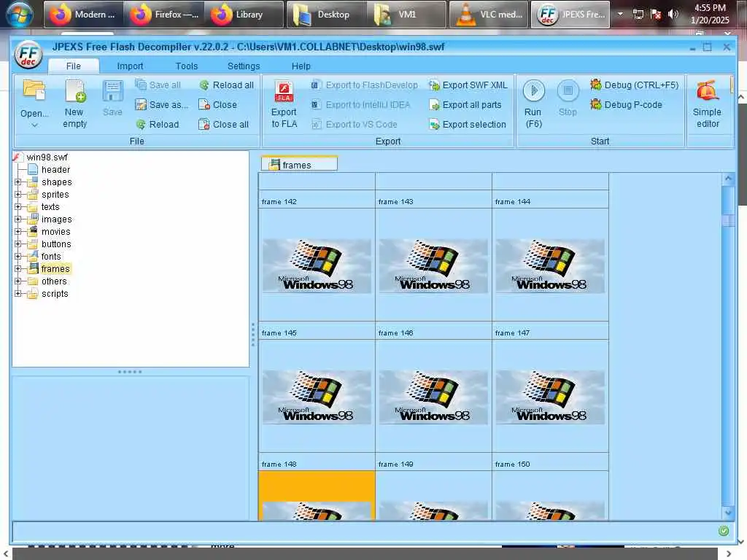
Task: Select frame 145 thumbnail
Action: [x=317, y=397]
